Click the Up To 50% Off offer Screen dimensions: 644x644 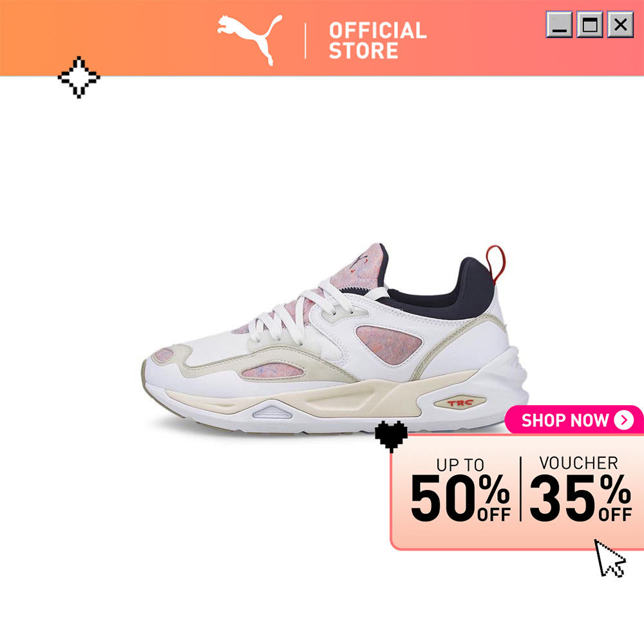tap(460, 490)
